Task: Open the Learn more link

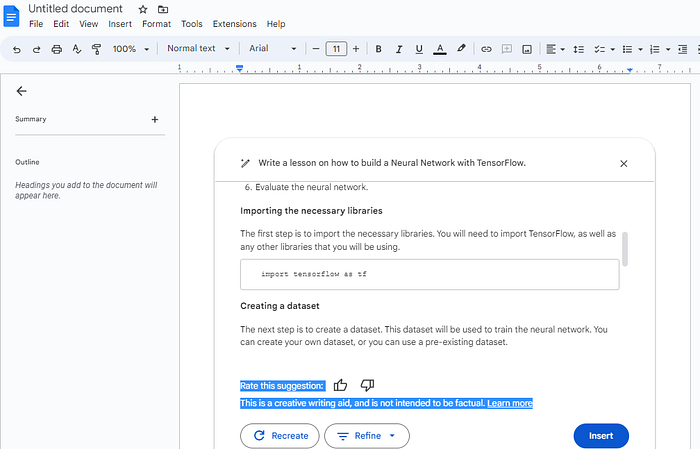Action: 510,403
